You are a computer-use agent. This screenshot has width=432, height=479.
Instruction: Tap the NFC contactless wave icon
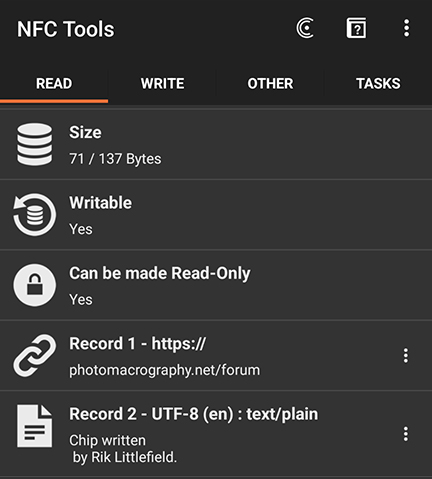click(x=305, y=28)
